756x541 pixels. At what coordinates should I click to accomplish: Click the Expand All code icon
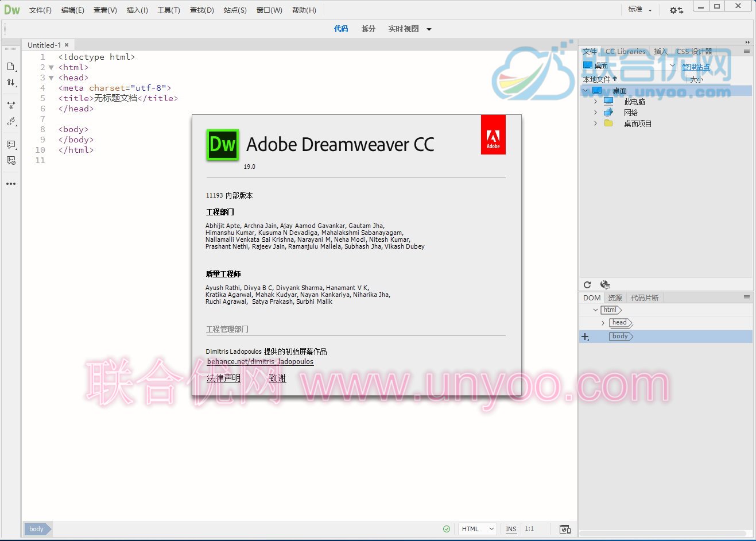[x=11, y=106]
